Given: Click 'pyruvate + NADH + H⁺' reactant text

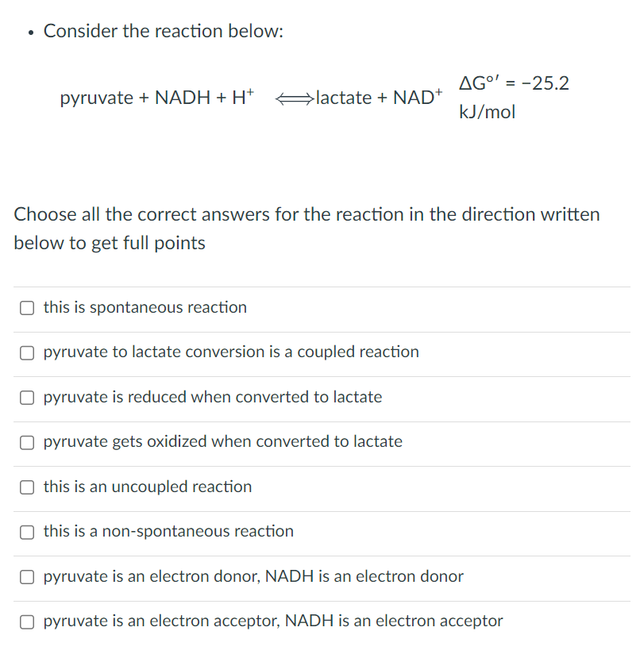Looking at the screenshot, I should point(157,97).
